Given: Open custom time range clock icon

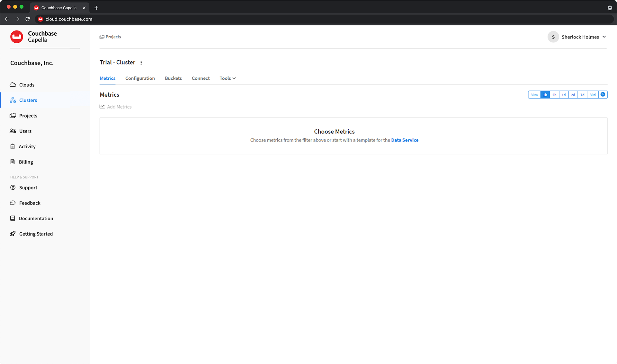Looking at the screenshot, I should coord(603,95).
